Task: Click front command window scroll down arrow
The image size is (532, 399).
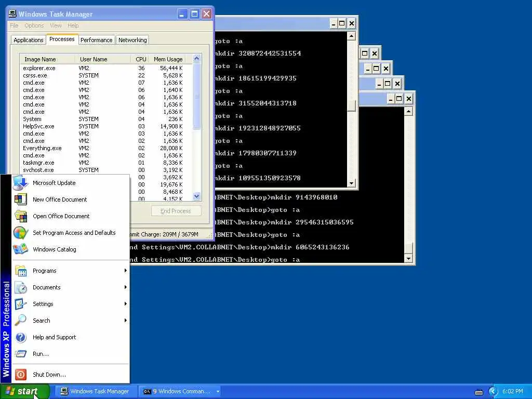Action: [408, 259]
